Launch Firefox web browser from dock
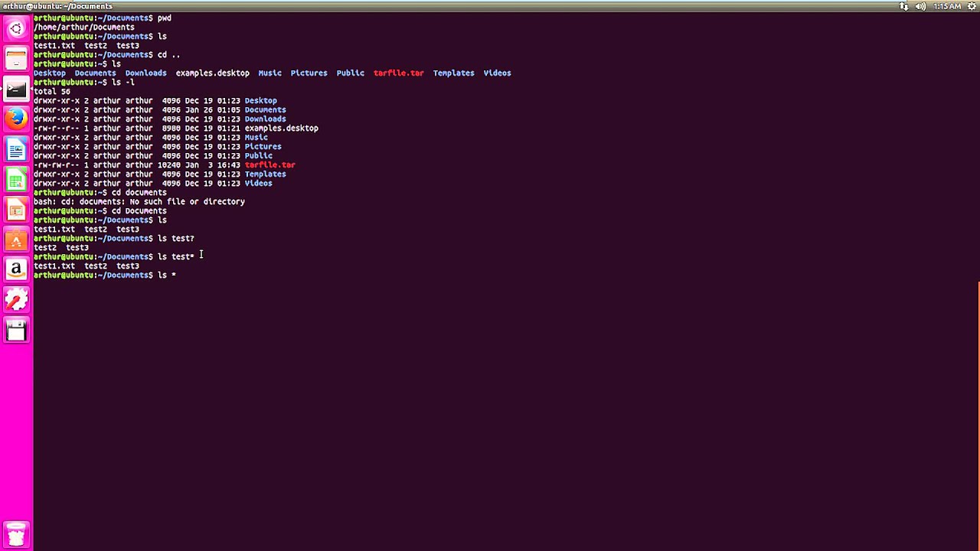This screenshot has height=551, width=980. 16,119
